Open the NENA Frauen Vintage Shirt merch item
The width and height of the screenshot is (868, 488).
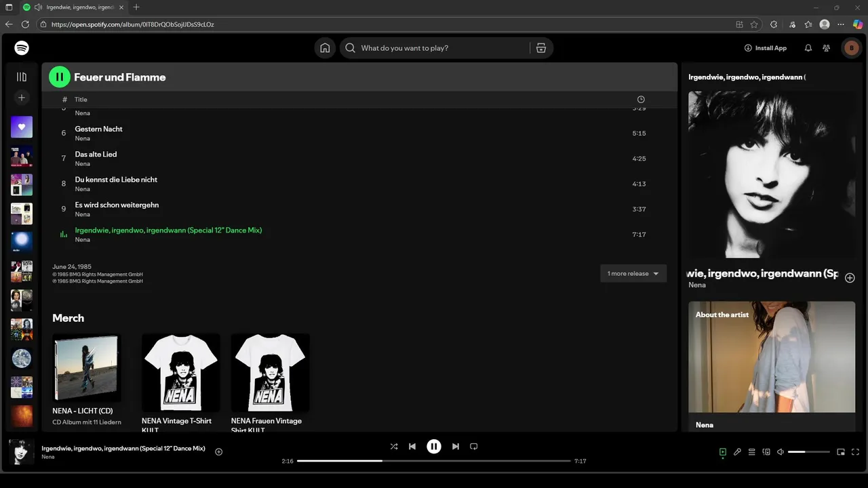pyautogui.click(x=270, y=383)
